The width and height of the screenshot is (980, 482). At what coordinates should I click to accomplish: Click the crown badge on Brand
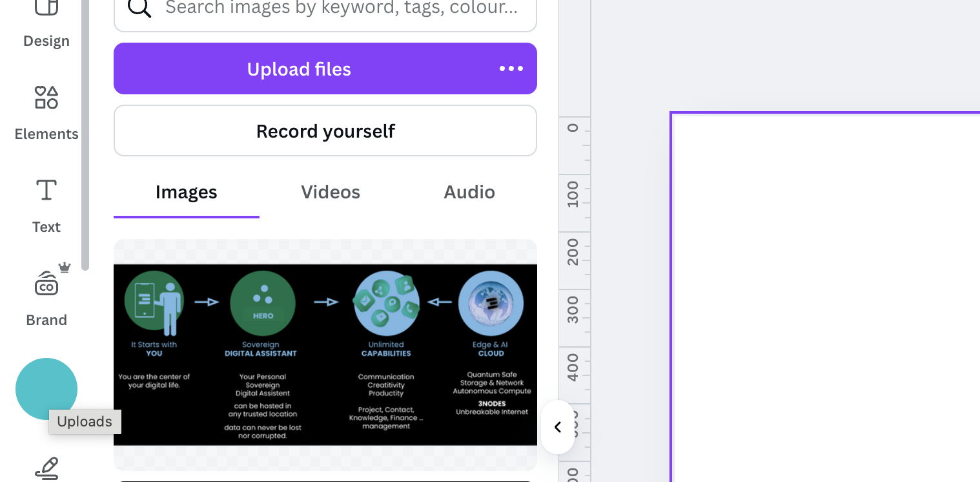(64, 267)
